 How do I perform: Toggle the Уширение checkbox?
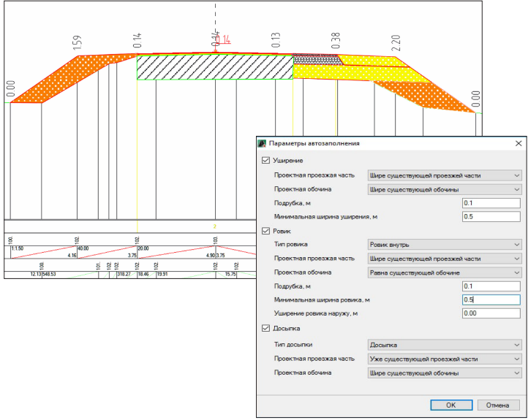click(x=265, y=161)
